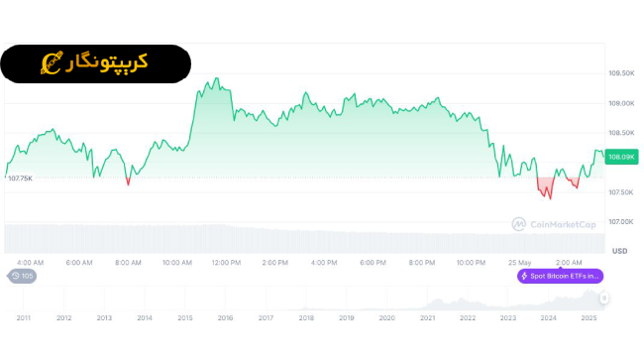Click the red dip area below baseline

[546, 185]
